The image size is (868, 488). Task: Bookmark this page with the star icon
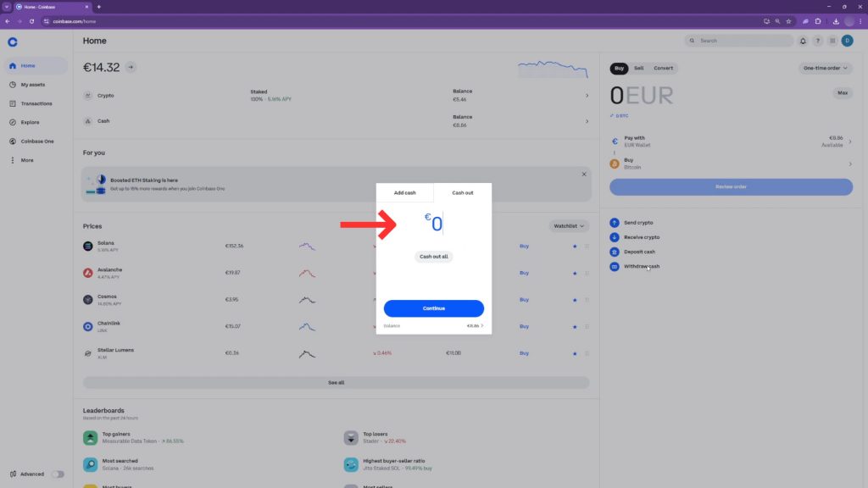(x=789, y=21)
